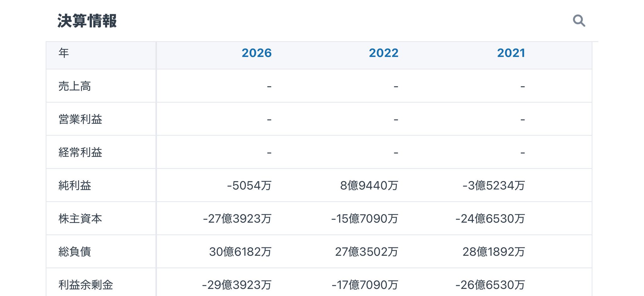
Task: Click the -3億5234万 net profit value
Action: 494,186
